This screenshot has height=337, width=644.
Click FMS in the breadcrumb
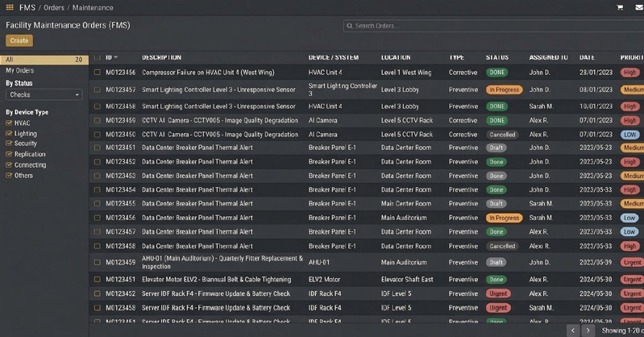click(27, 7)
